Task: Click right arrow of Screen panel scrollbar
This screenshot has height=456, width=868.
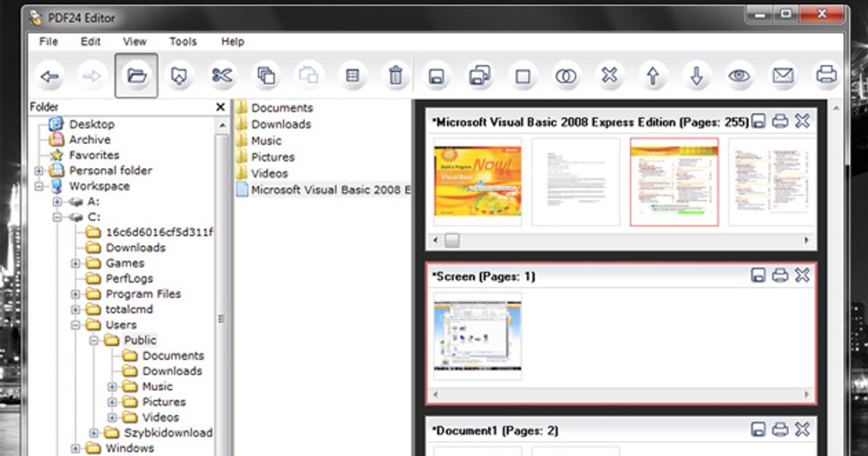Action: [806, 394]
